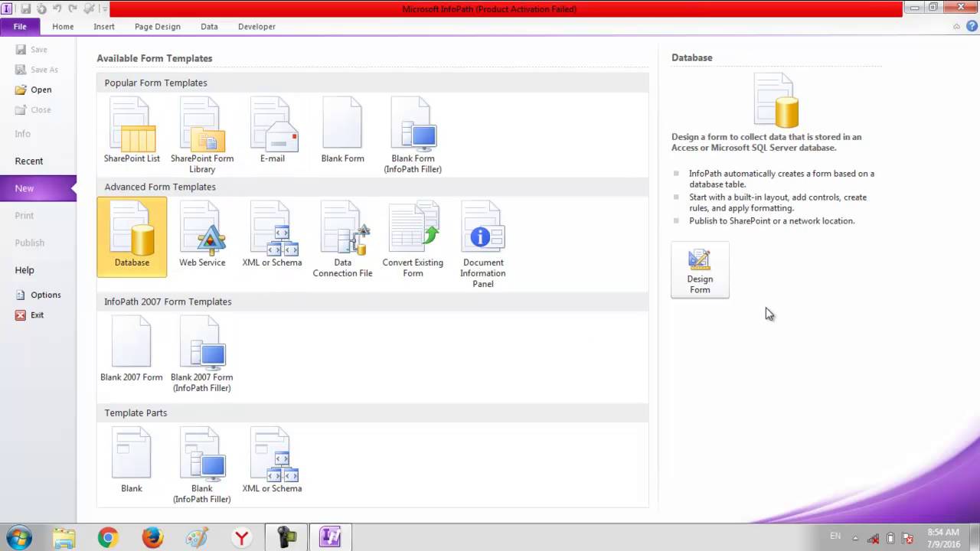Image resolution: width=980 pixels, height=551 pixels.
Task: Select XML or Schema under Advanced Form Templates
Action: pyautogui.click(x=273, y=235)
